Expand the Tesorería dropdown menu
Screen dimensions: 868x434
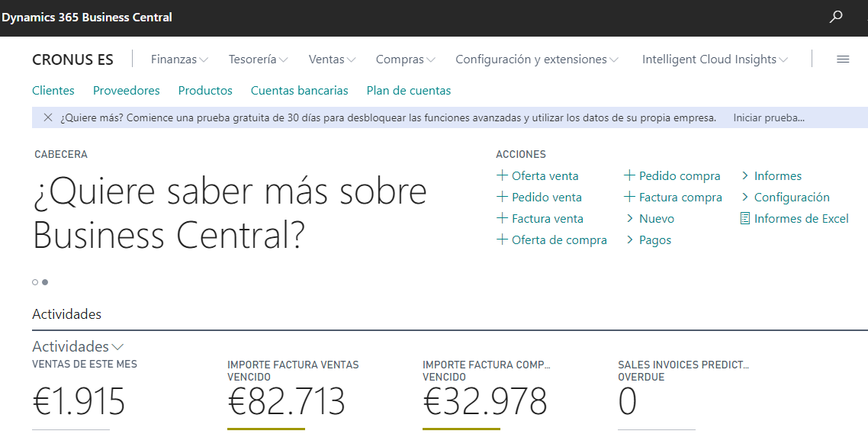click(x=258, y=59)
